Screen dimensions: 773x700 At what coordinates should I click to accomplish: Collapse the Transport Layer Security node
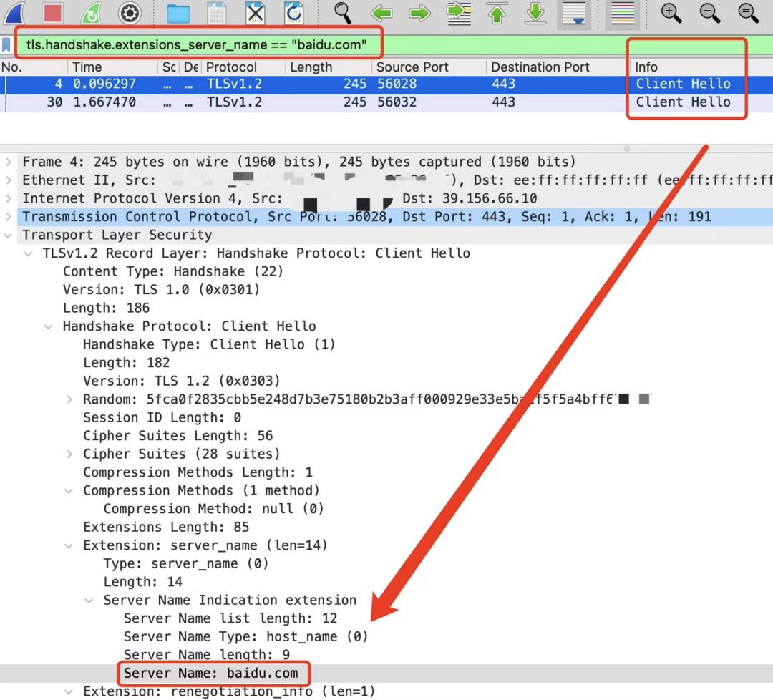pos(9,235)
